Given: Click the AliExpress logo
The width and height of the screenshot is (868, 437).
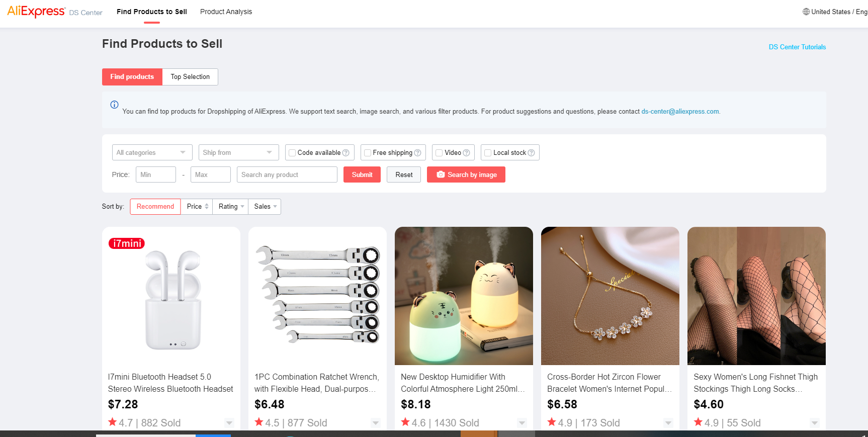Looking at the screenshot, I should click(36, 12).
